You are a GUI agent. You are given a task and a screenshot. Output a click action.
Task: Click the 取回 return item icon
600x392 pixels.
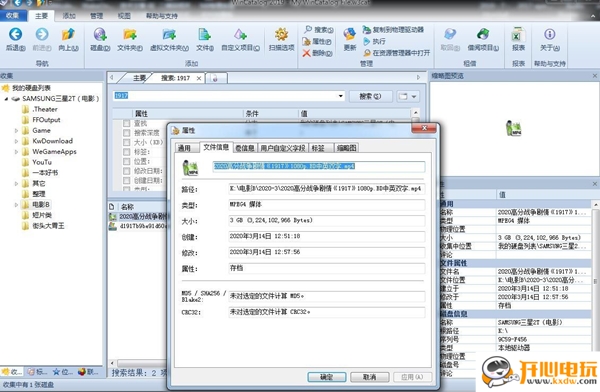click(450, 34)
